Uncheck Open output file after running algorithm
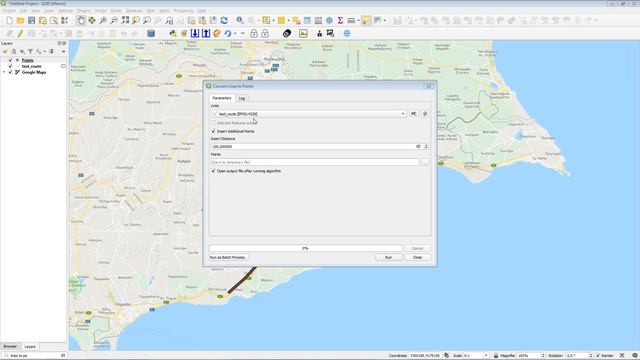The height and width of the screenshot is (360, 640). coord(213,171)
